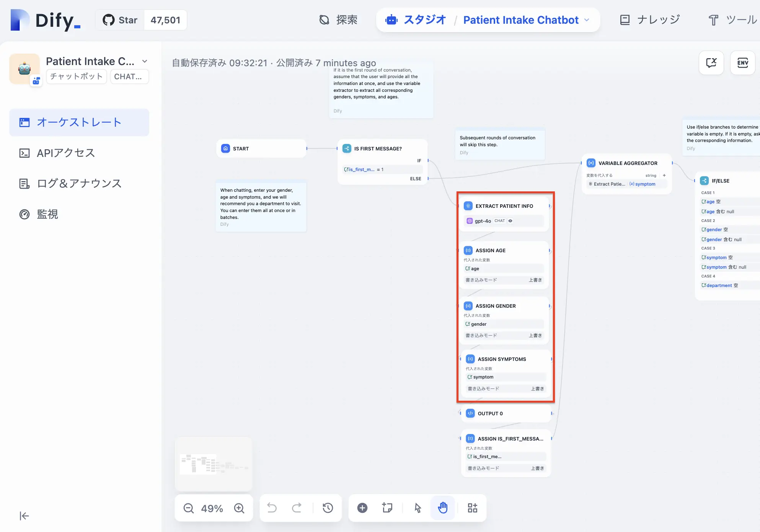The width and height of the screenshot is (760, 532).
Task: Open the 探索 explore tab
Action: tap(338, 20)
